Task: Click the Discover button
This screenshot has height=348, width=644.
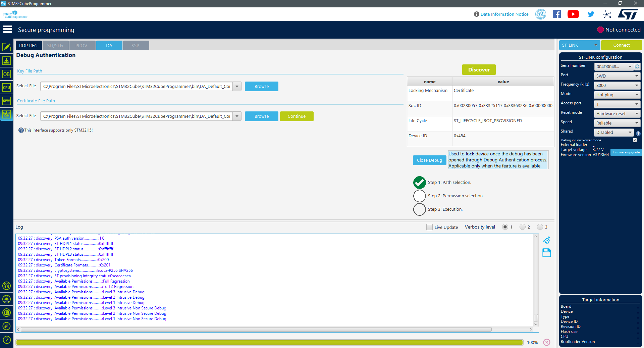Action: click(x=479, y=69)
